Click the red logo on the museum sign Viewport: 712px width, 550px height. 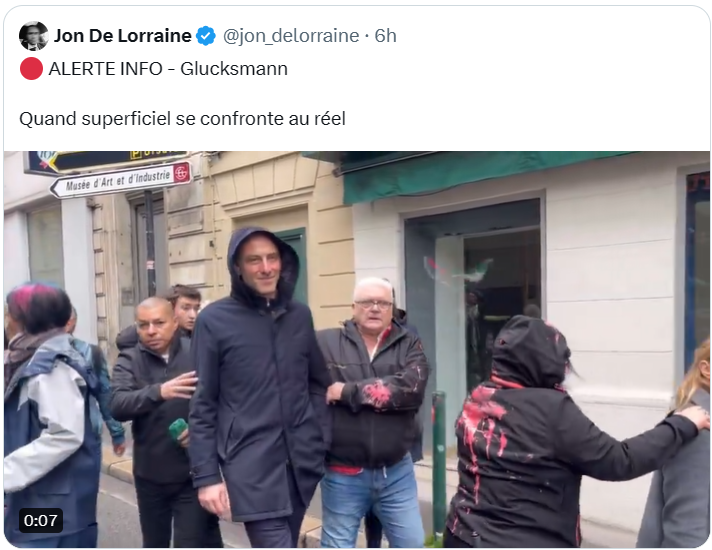click(x=181, y=173)
